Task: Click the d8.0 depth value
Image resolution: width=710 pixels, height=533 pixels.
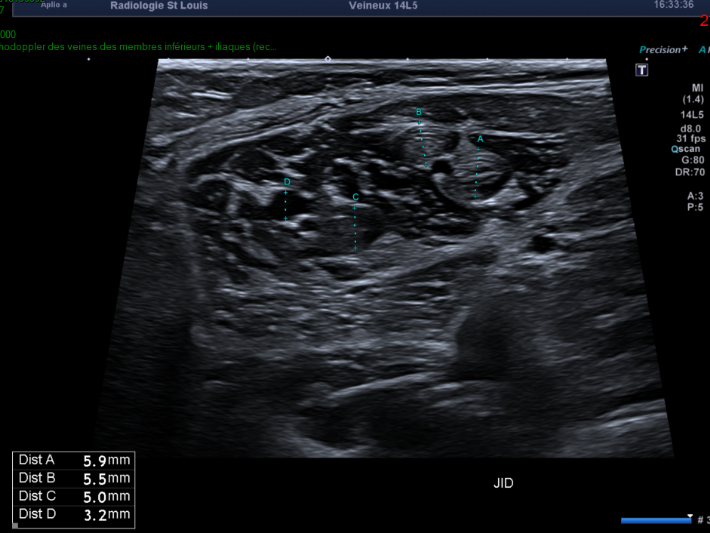Action: (690, 127)
